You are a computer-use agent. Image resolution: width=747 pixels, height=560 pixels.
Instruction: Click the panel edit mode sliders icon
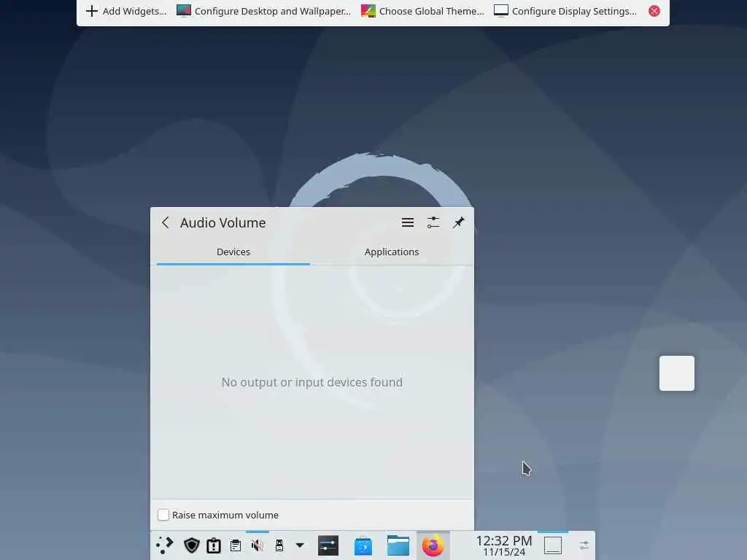click(x=584, y=545)
